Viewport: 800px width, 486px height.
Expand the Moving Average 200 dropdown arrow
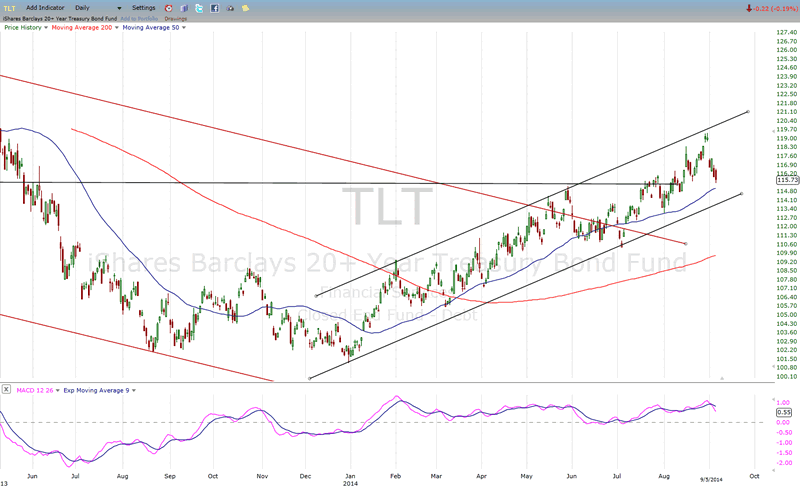(x=117, y=28)
